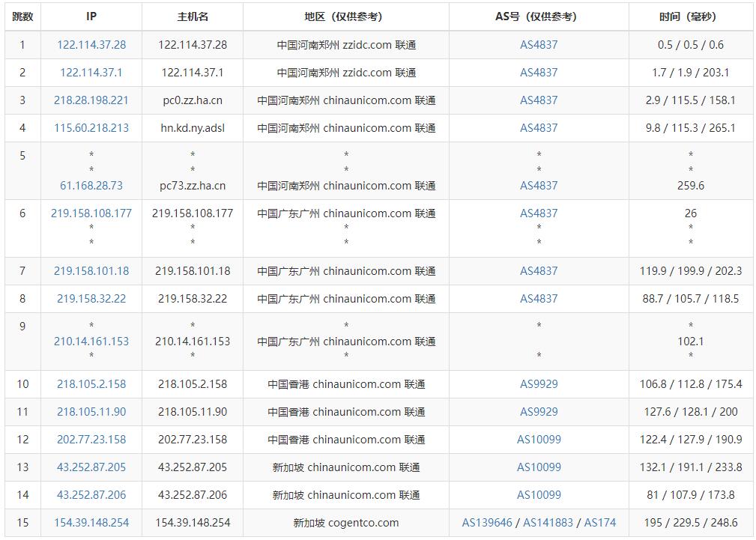Click IP link 202.77.23.158
This screenshot has height=540, width=756.
[91, 440]
